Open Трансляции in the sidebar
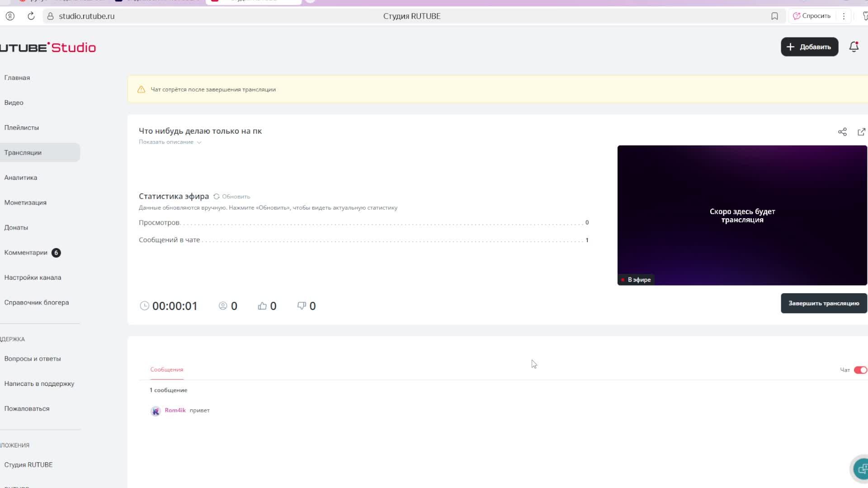868x488 pixels. coord(23,153)
